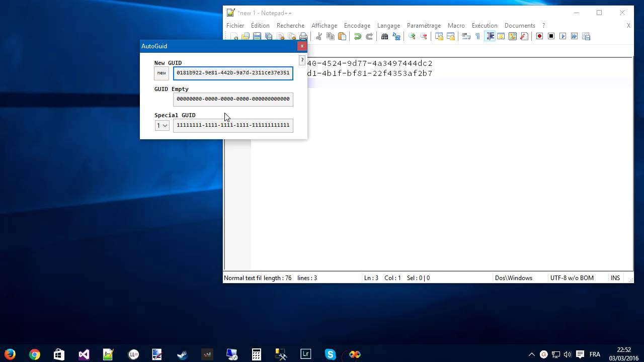Screen dimensions: 644x362
Task: Select the GUID Empty zeros field
Action: pyautogui.click(x=233, y=99)
